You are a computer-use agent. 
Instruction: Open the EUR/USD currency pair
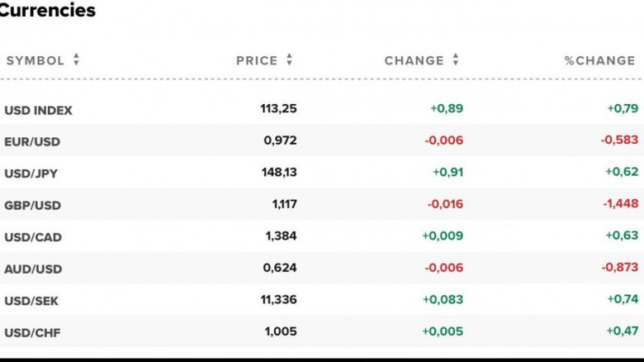(x=32, y=141)
